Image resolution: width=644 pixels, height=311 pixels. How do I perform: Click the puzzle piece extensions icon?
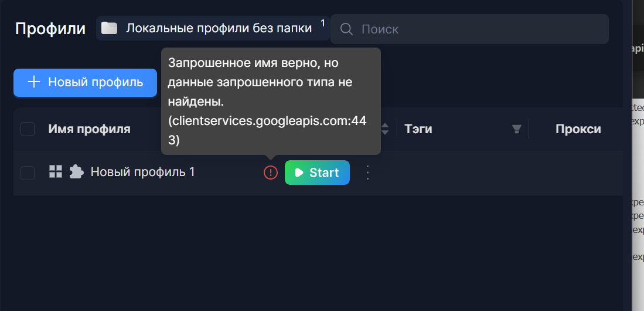76,172
